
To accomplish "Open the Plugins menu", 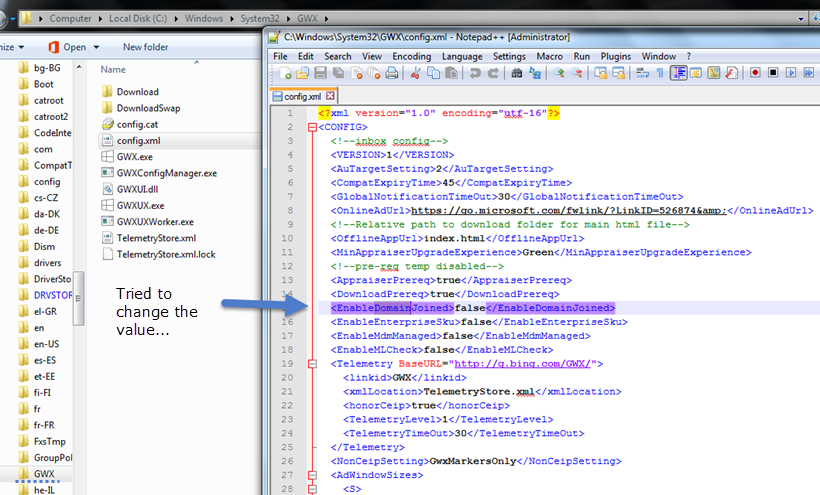I will 616,56.
